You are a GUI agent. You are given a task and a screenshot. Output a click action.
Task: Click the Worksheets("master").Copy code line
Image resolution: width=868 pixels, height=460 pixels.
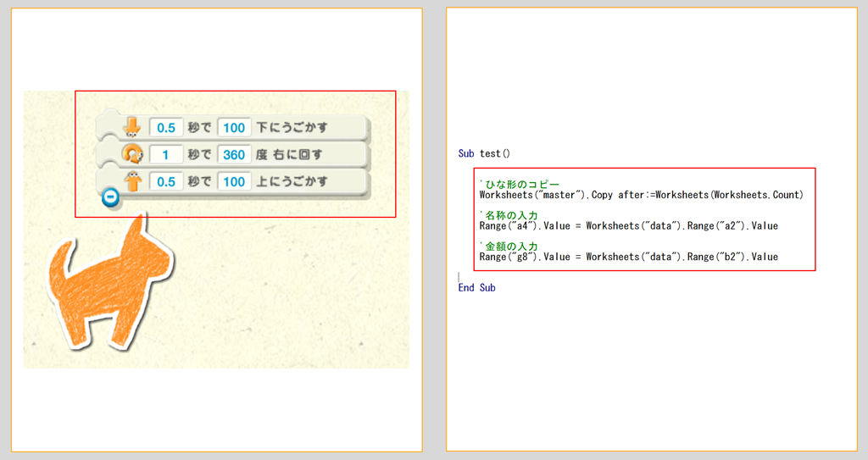coord(641,195)
